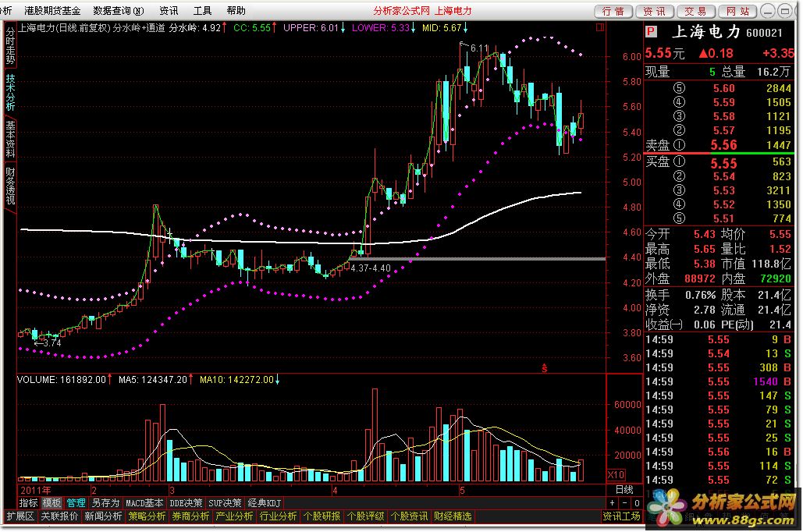Open the 工具 menu
803x532 pixels.
tap(202, 10)
